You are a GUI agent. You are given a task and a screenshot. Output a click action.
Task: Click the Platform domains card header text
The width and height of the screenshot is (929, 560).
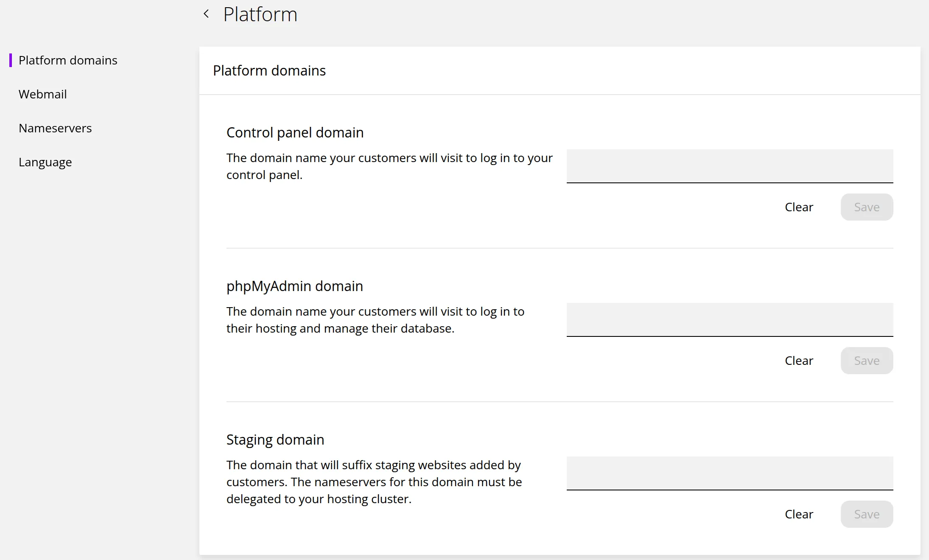[x=269, y=70]
